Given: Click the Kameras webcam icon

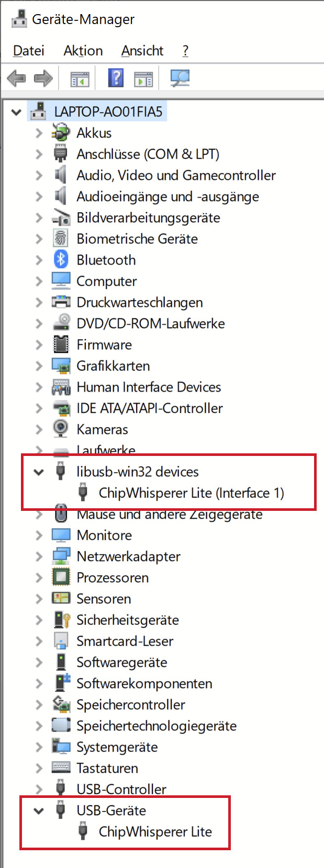Looking at the screenshot, I should click(x=61, y=429).
